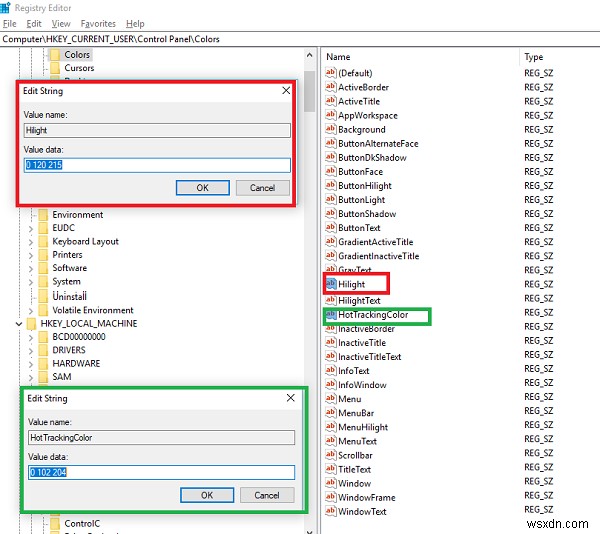Click OK in the Hilight Edit String dialog
The image size is (600, 534).
(x=202, y=188)
